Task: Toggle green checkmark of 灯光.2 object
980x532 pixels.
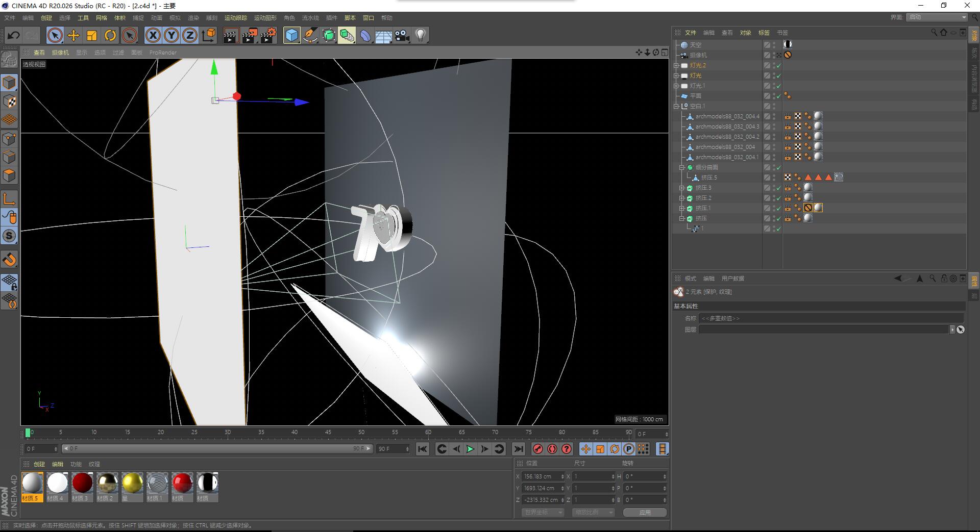Action: tap(779, 65)
